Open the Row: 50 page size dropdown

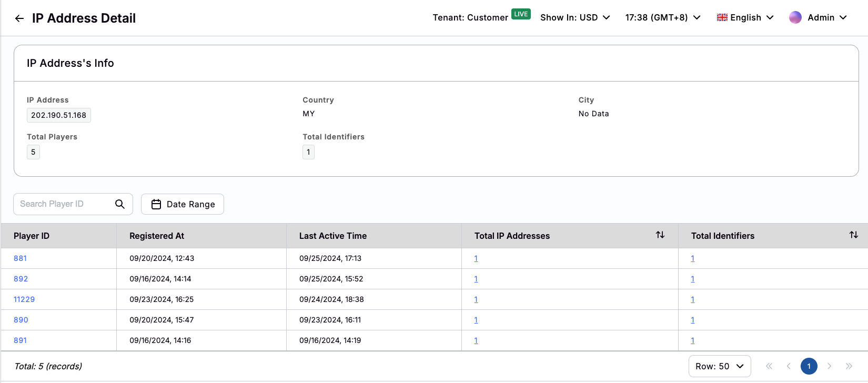click(719, 366)
